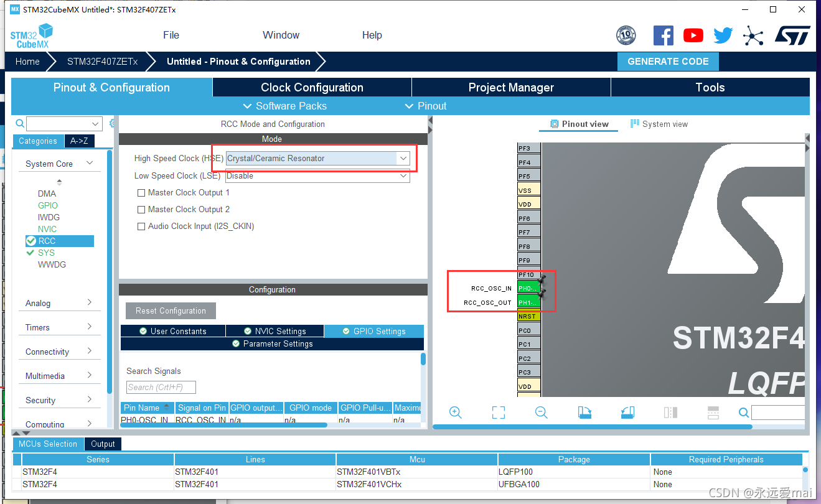821x504 pixels.
Task: Rotate the chip counter-clockwise
Action: 627,413
